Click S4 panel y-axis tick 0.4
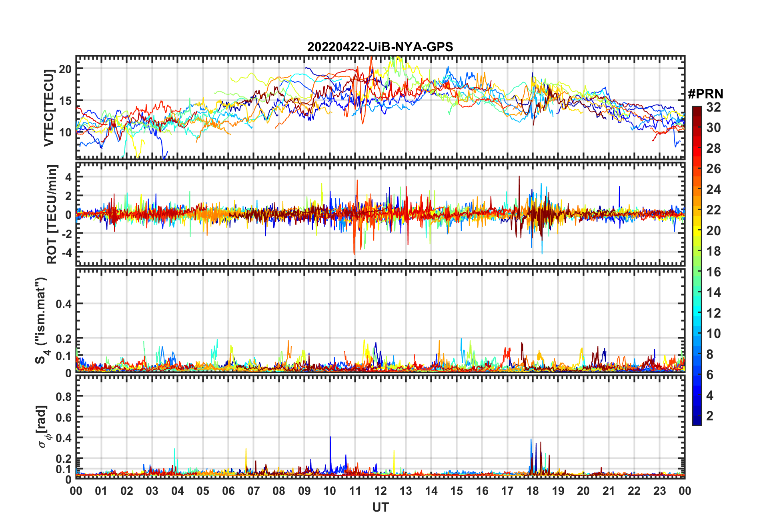 coord(64,304)
